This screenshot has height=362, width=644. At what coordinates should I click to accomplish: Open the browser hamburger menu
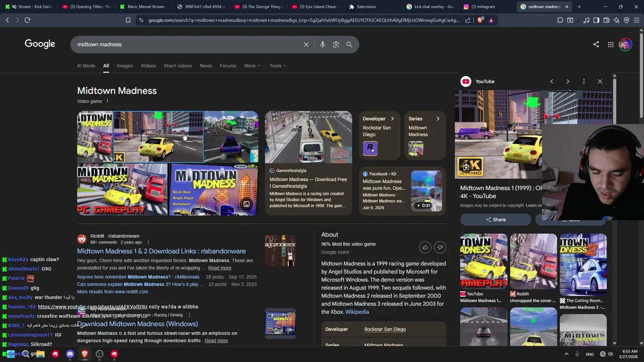tap(636, 20)
